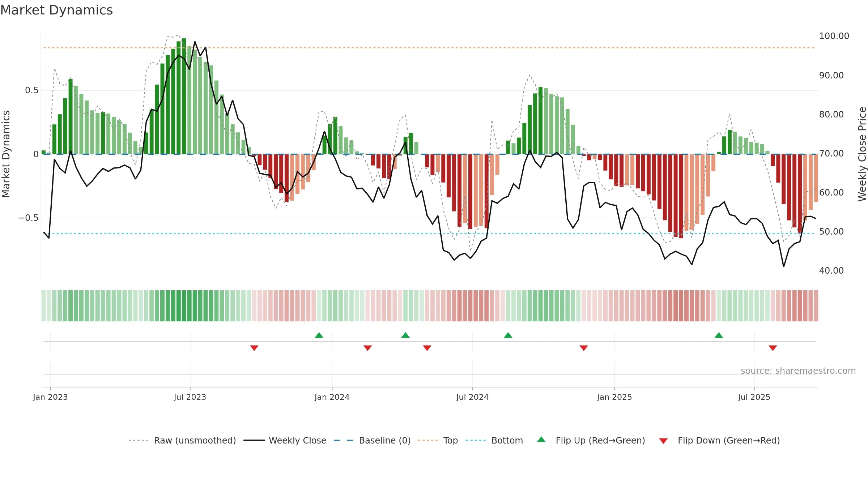Image resolution: width=868 pixels, height=488 pixels.
Task: Click the Jul 2023 axis label
Action: click(190, 397)
